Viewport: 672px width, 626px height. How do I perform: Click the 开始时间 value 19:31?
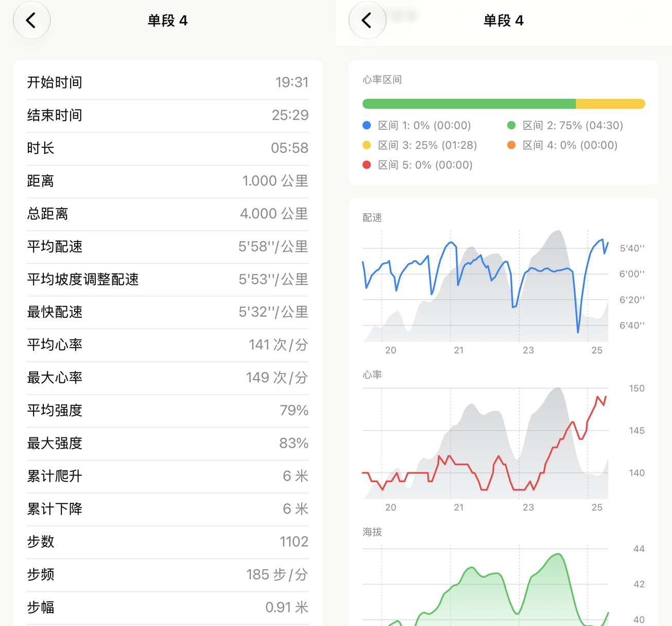coord(292,82)
